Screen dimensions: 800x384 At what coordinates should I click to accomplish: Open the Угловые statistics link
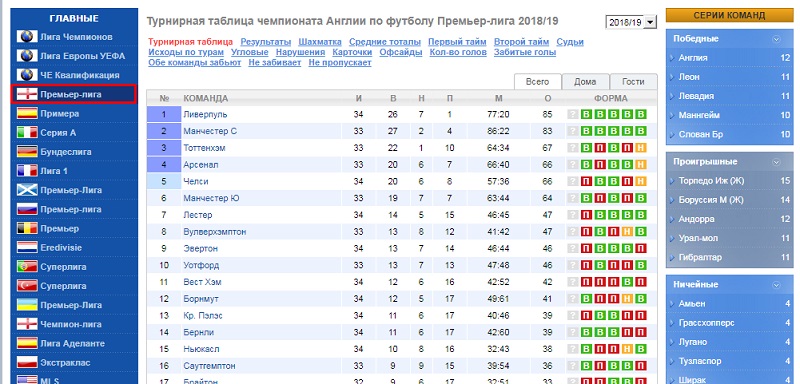(x=249, y=52)
